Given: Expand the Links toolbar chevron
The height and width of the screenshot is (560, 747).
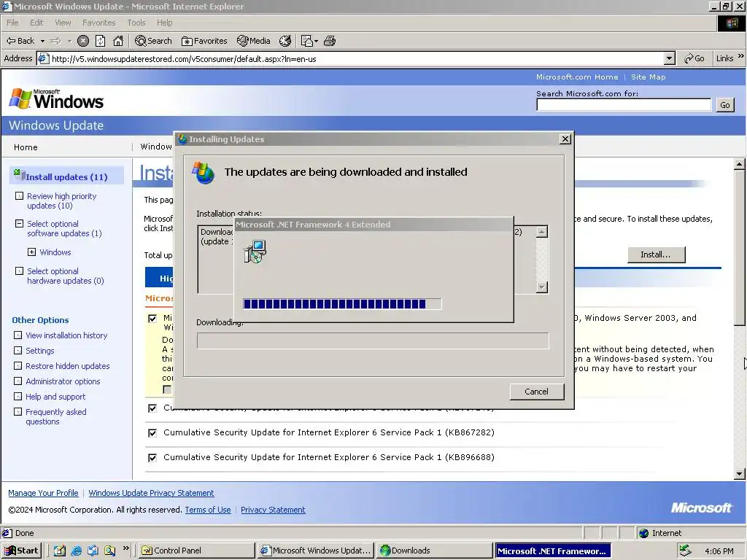Looking at the screenshot, I should [740, 56].
